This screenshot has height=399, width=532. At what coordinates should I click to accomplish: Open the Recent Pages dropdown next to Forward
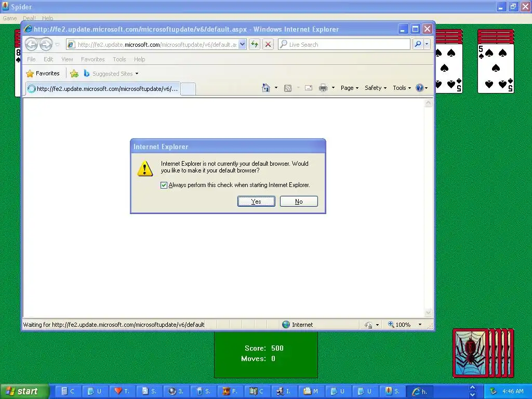[57, 45]
